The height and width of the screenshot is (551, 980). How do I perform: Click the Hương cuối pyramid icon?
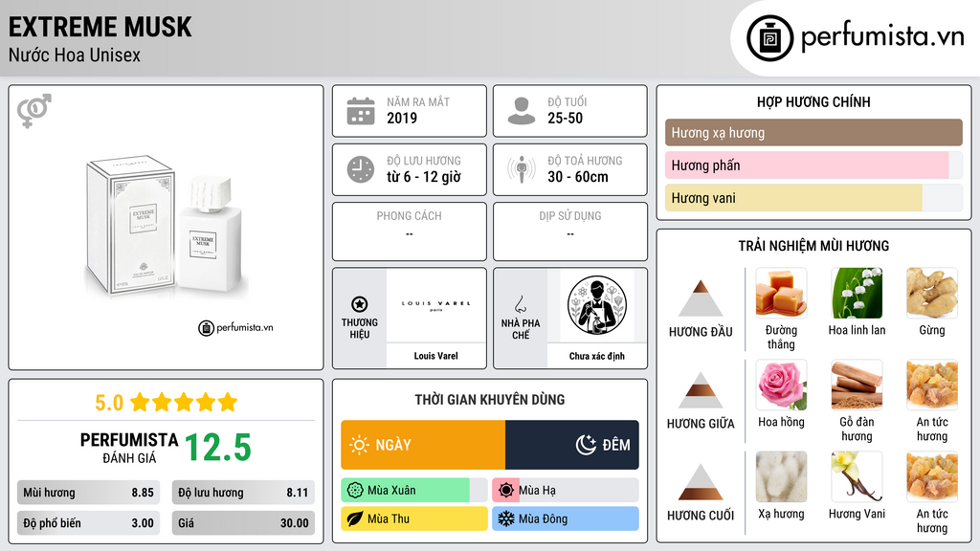click(701, 482)
